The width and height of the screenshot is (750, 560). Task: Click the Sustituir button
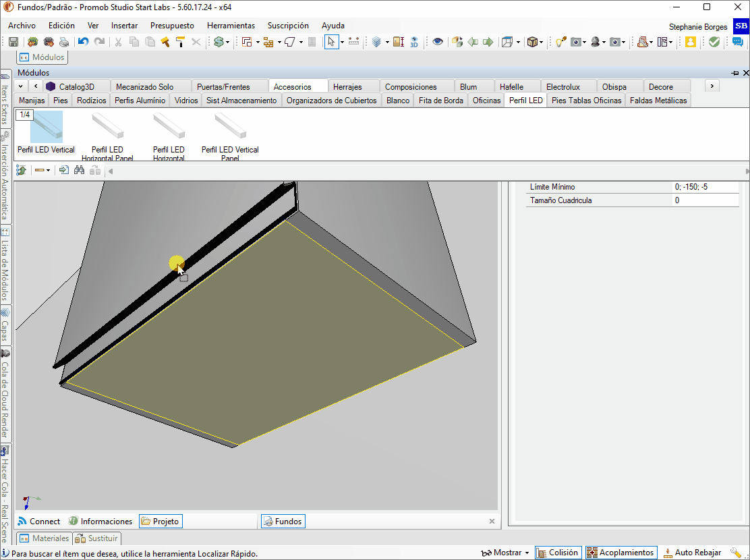click(96, 538)
